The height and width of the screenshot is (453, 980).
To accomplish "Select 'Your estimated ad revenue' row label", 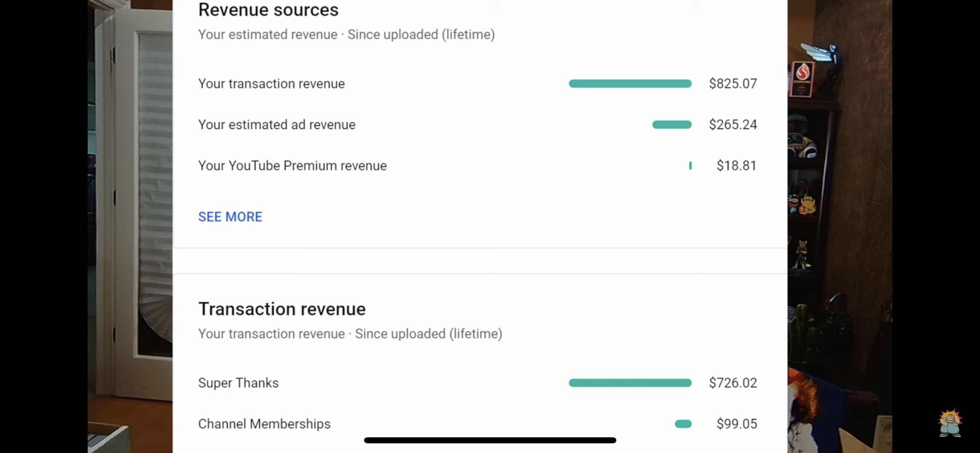I will coord(277,124).
